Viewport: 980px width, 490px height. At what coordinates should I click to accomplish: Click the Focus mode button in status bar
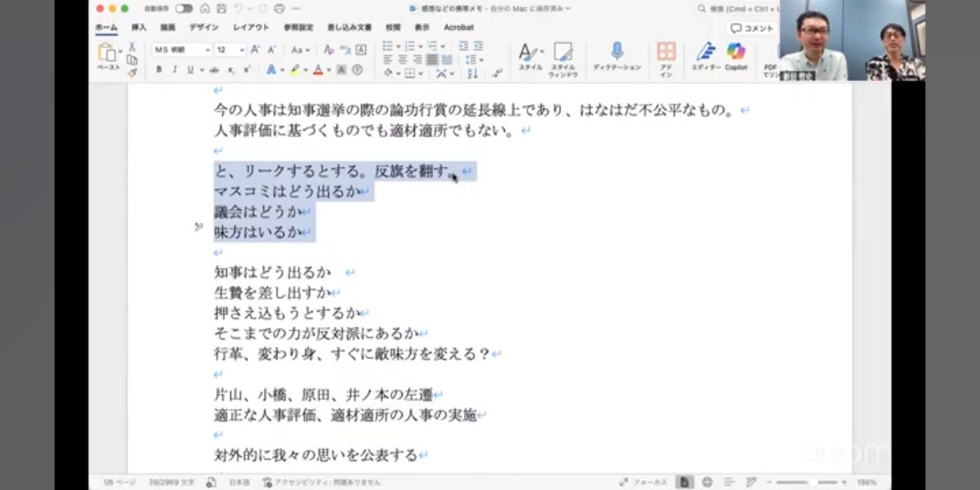(x=644, y=482)
